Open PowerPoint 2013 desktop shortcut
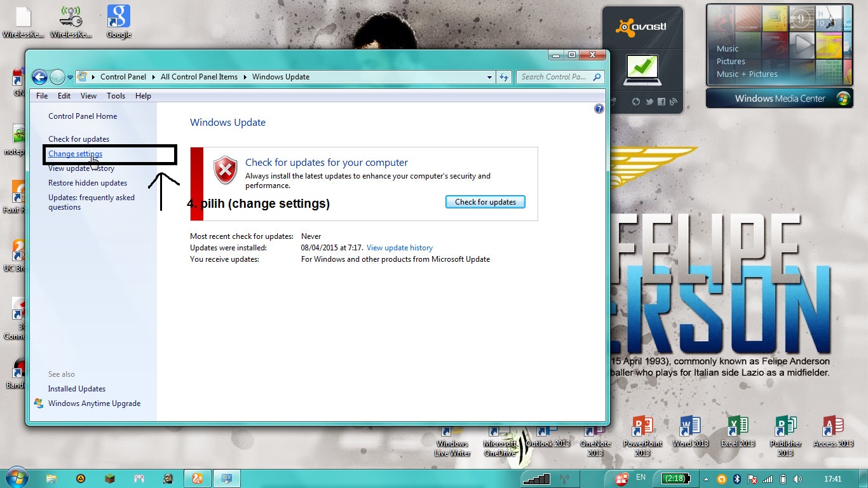 [x=642, y=436]
